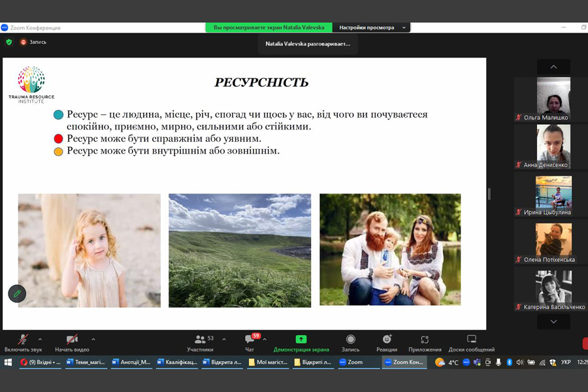Screen dimensions: 588x392
Task: Expand the chat options caret
Action: click(265, 339)
